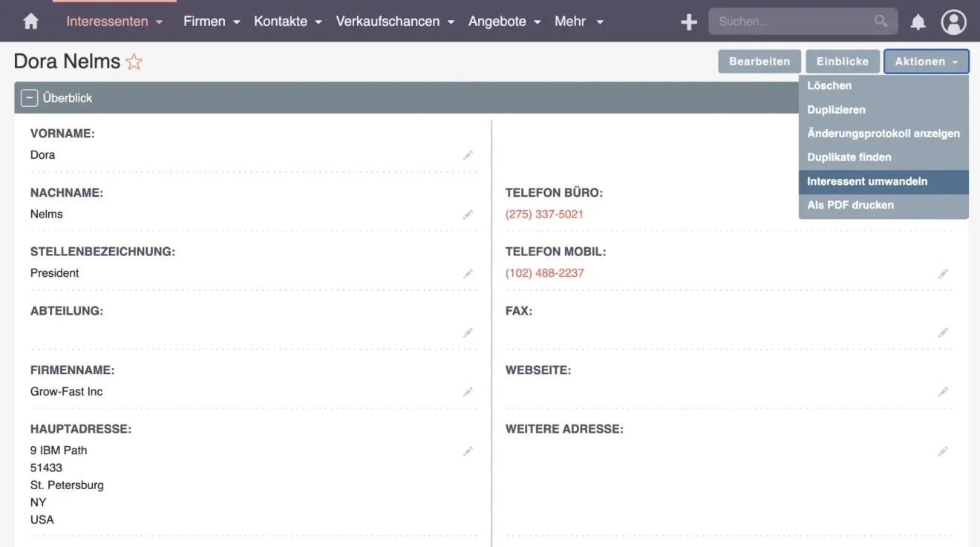Favorite Dora Nelms with the star
The height and width of the screenshot is (547, 980).
[x=134, y=62]
